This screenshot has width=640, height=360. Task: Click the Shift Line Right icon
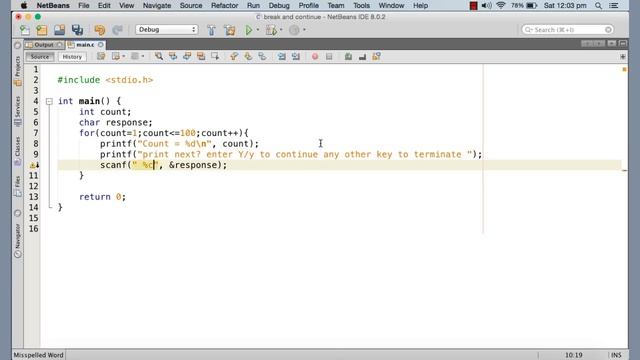click(x=296, y=56)
